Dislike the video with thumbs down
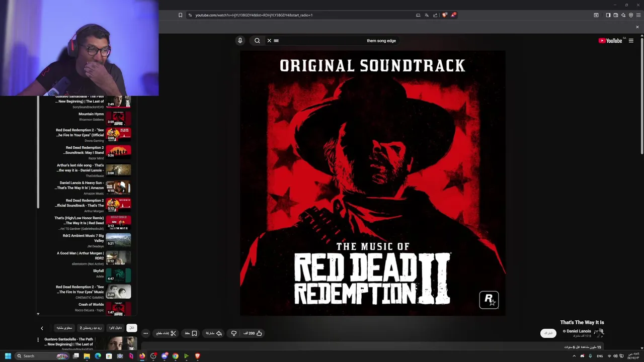The image size is (644, 362). (233, 333)
